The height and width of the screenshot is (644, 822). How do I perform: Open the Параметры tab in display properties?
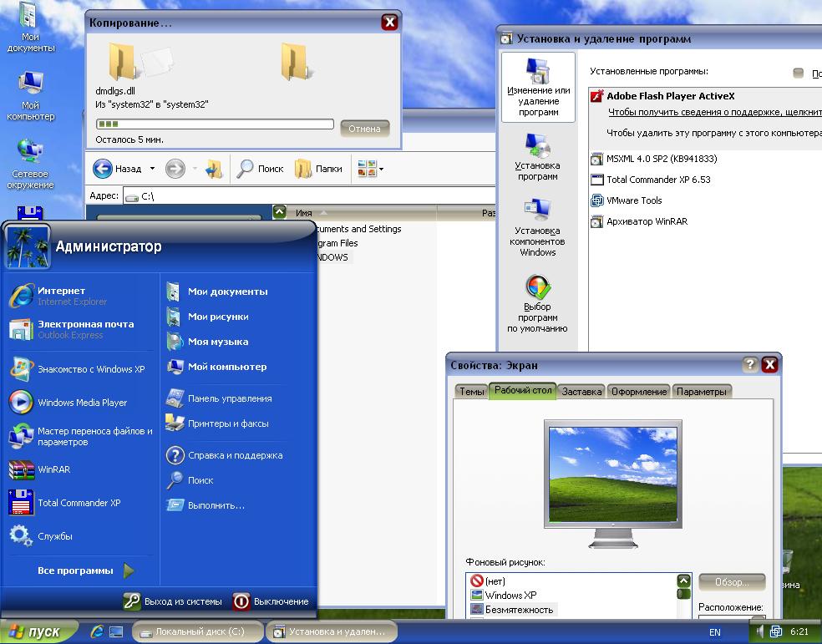point(702,392)
